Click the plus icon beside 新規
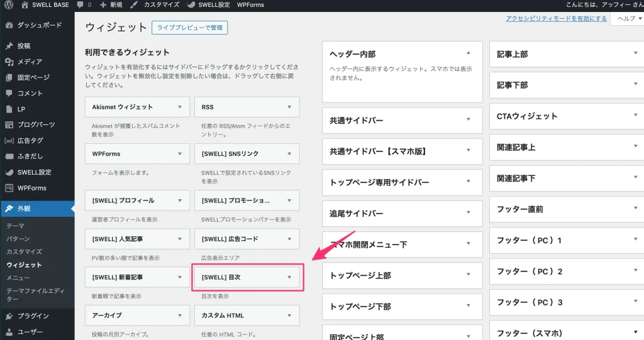 (103, 5)
